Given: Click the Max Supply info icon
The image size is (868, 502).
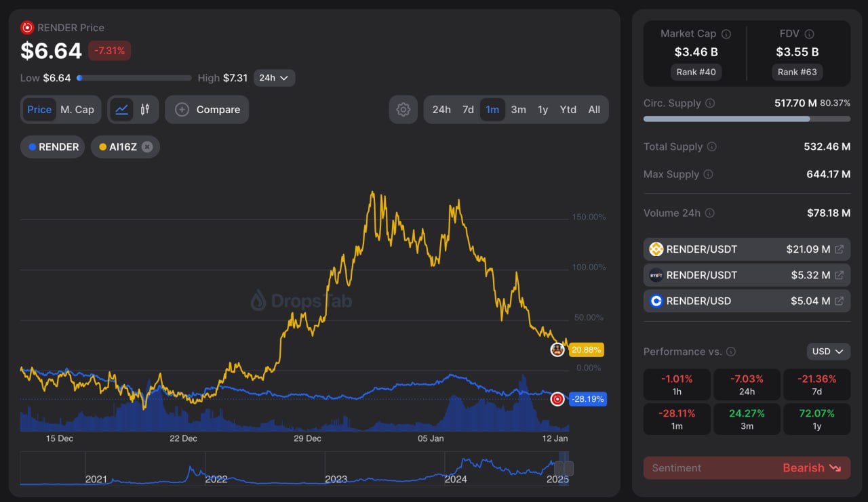Looking at the screenshot, I should [x=708, y=174].
